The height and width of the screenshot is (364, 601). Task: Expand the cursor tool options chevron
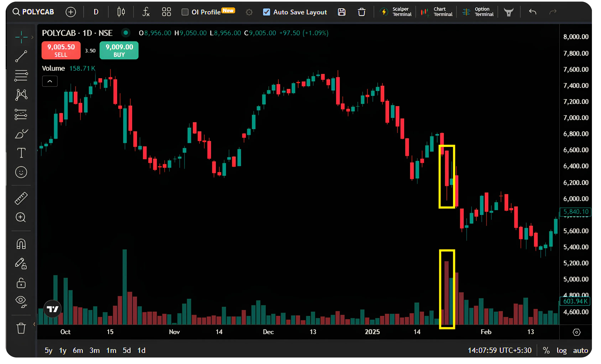(x=32, y=37)
